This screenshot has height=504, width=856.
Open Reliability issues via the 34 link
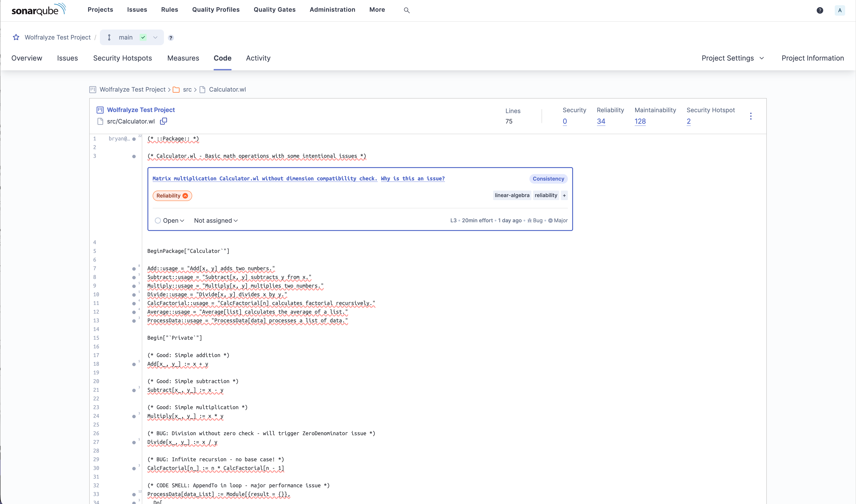point(601,121)
